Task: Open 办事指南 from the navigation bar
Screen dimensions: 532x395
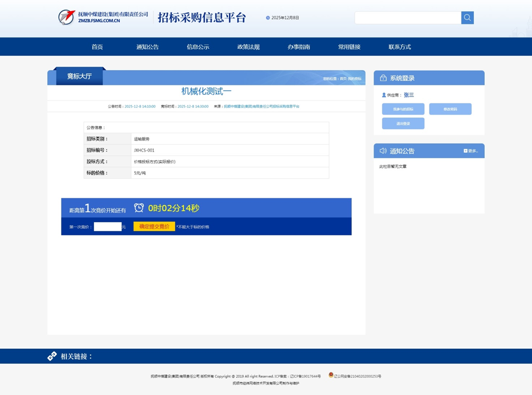Action: click(299, 47)
